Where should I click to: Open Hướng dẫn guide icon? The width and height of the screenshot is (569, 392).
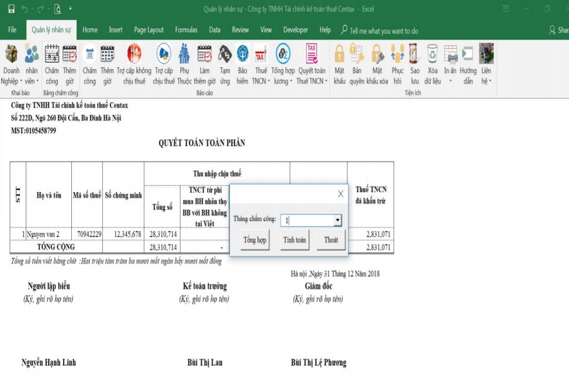(x=468, y=55)
